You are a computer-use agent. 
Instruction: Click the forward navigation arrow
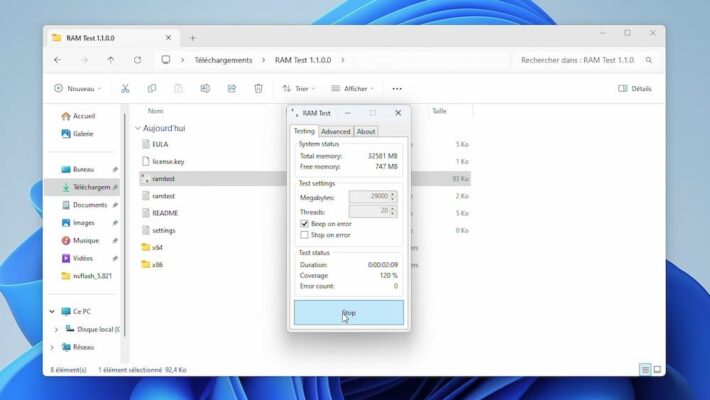[84, 60]
